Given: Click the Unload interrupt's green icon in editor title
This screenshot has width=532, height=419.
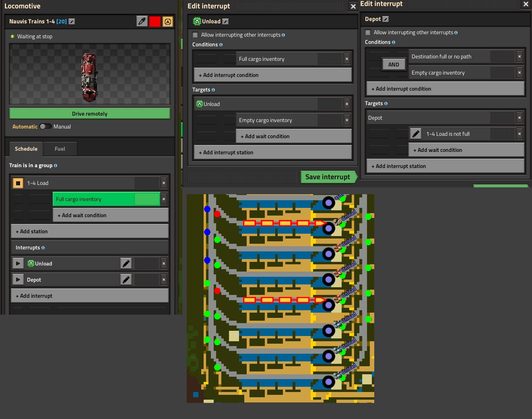Looking at the screenshot, I should 197,21.
